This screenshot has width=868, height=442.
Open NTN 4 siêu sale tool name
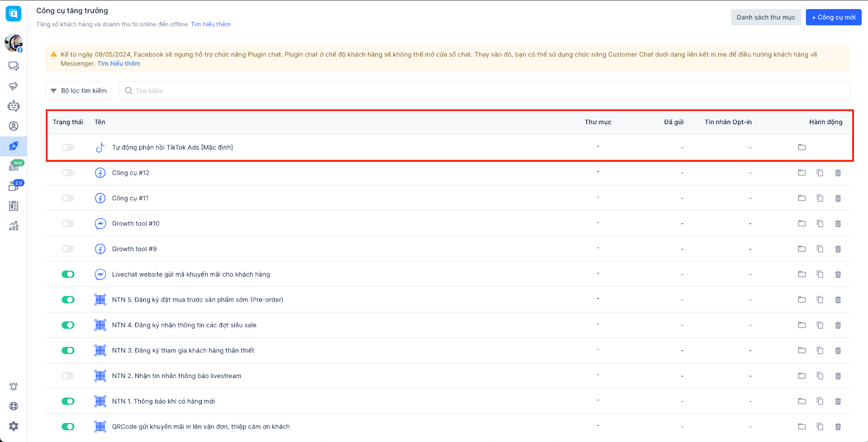coord(184,325)
